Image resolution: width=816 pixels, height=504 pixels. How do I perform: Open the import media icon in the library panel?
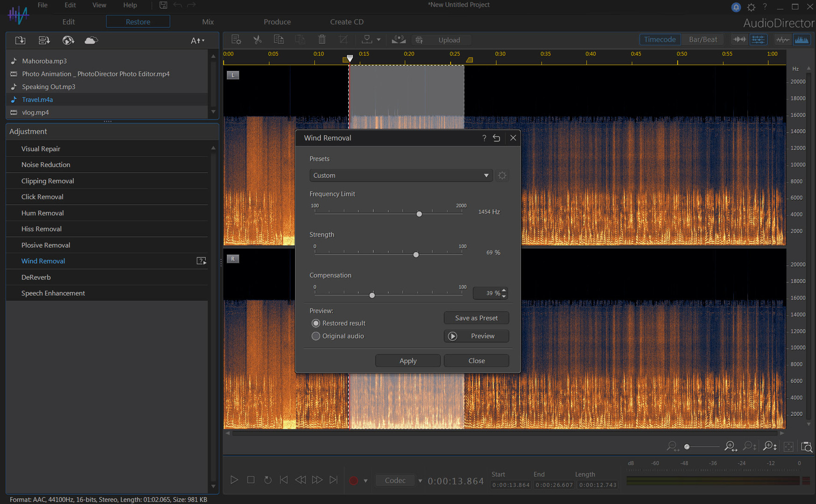[x=20, y=40]
